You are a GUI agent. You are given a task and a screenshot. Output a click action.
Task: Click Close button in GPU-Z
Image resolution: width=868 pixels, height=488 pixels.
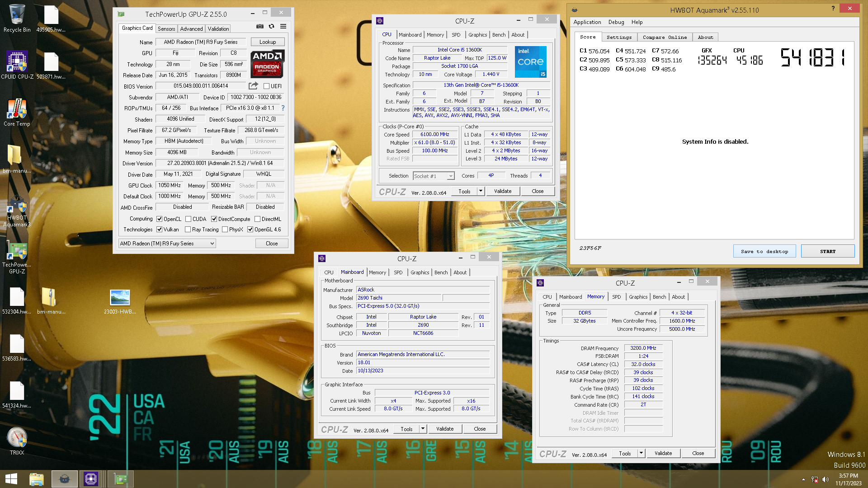272,244
